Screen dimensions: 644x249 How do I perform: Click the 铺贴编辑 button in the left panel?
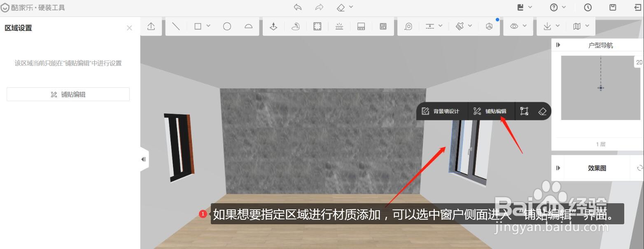[x=68, y=94]
